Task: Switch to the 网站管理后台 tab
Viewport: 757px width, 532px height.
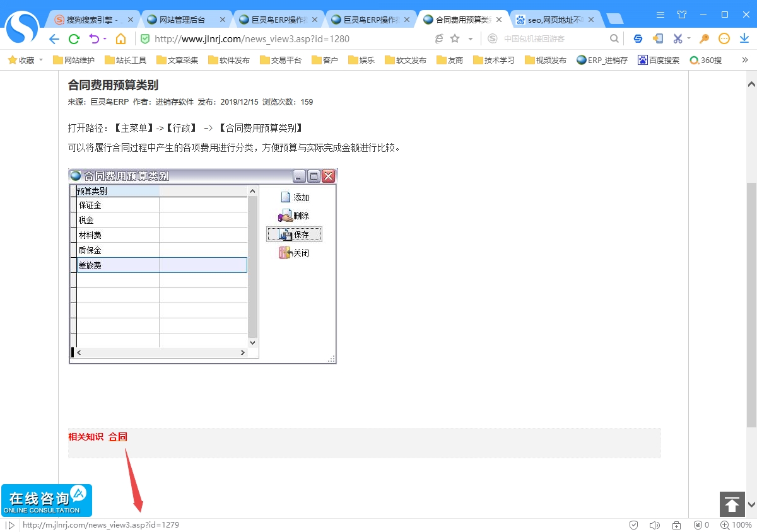Action: click(x=182, y=20)
